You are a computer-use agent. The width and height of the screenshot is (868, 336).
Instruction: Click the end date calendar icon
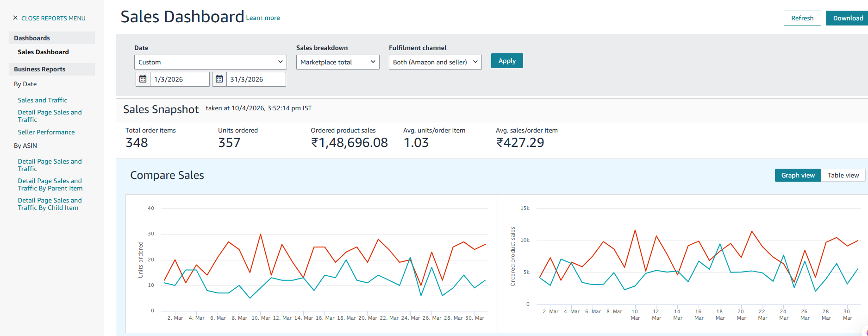point(219,79)
